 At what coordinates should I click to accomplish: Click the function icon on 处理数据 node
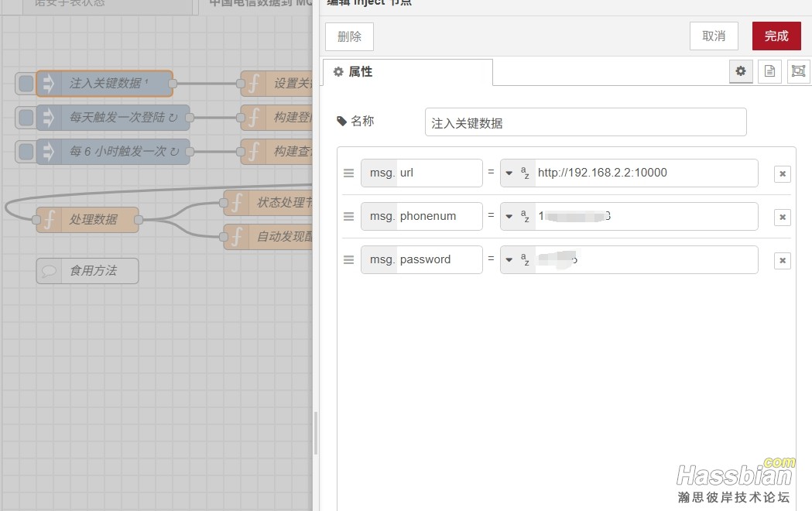tap(50, 220)
